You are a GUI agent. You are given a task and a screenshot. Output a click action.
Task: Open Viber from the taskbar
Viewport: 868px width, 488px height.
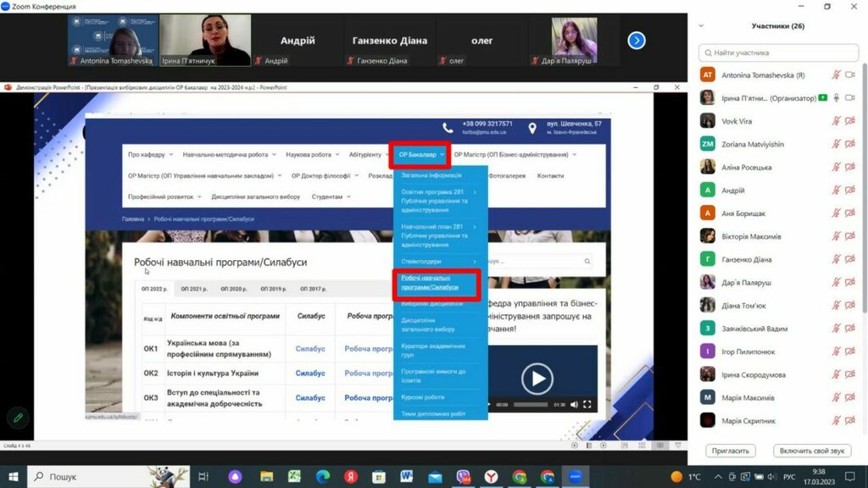(463, 477)
